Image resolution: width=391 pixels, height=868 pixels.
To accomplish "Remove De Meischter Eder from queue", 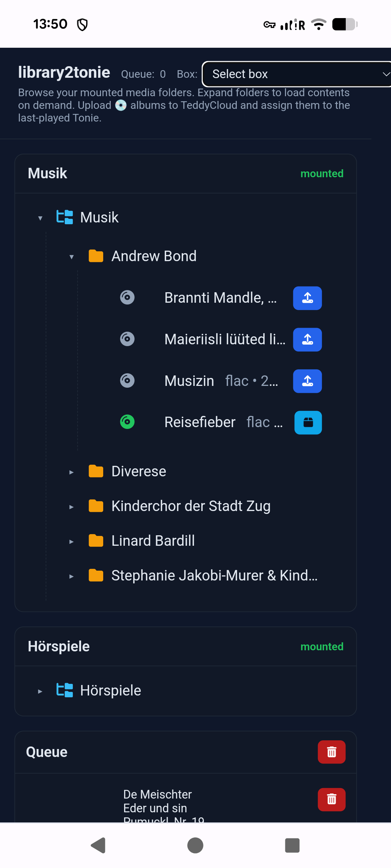I will (x=332, y=799).
